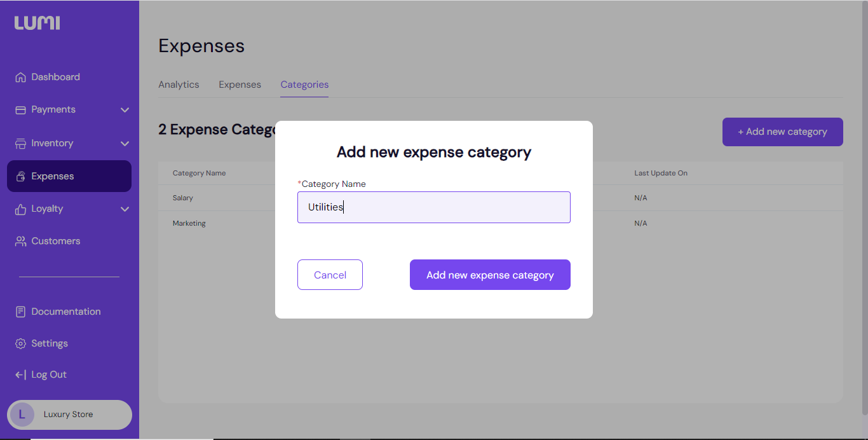Expand the Inventory submenu chevron

(125, 144)
